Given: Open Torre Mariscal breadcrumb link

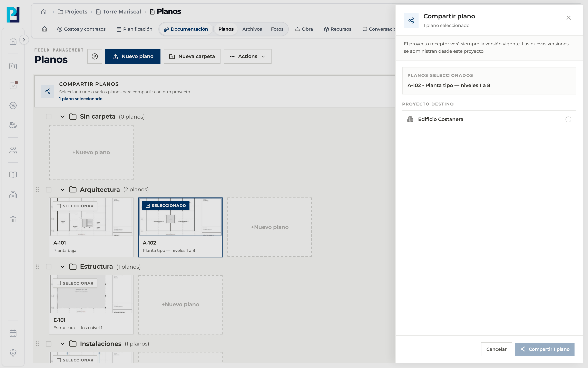Looking at the screenshot, I should (x=119, y=12).
